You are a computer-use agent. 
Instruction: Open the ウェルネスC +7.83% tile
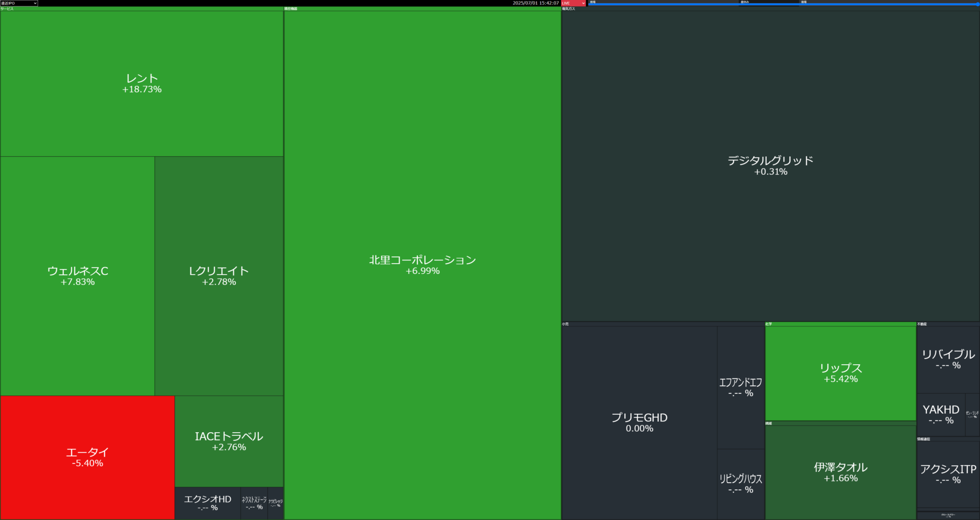[x=78, y=276]
